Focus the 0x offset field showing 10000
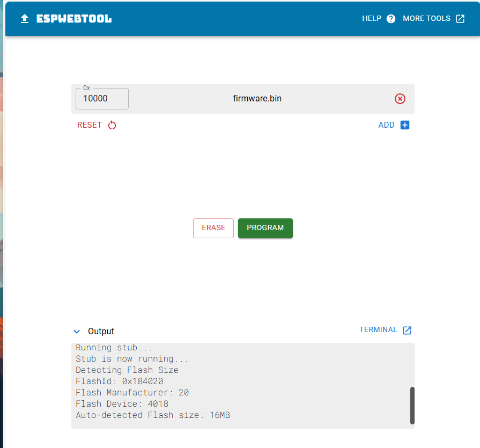 point(102,99)
